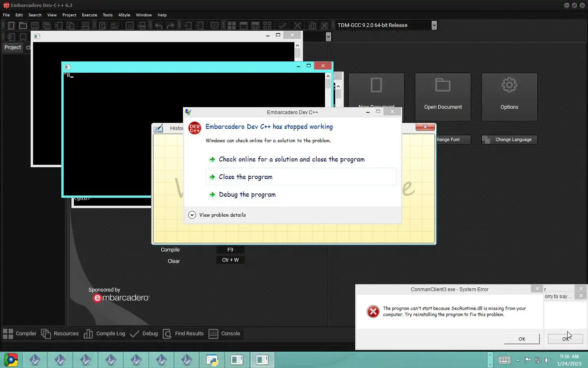Click the Action Center flag tray icon
The width and height of the screenshot is (588, 368).
[x=528, y=360]
